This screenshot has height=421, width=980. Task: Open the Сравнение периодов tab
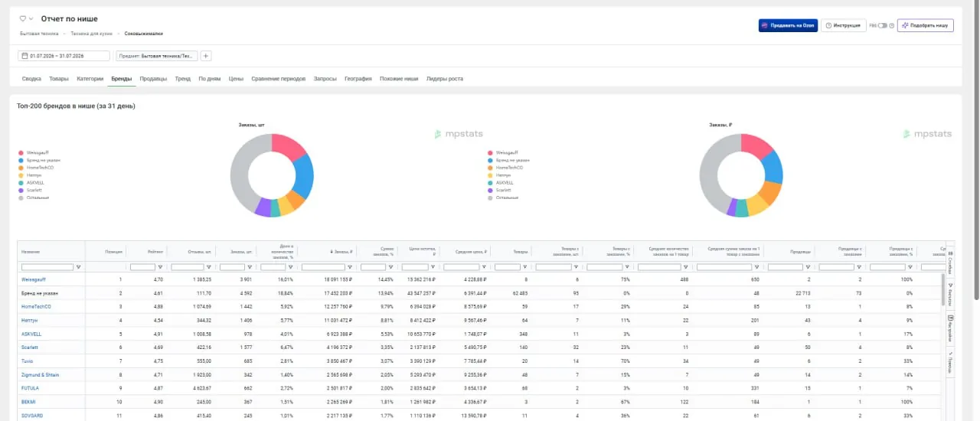278,79
